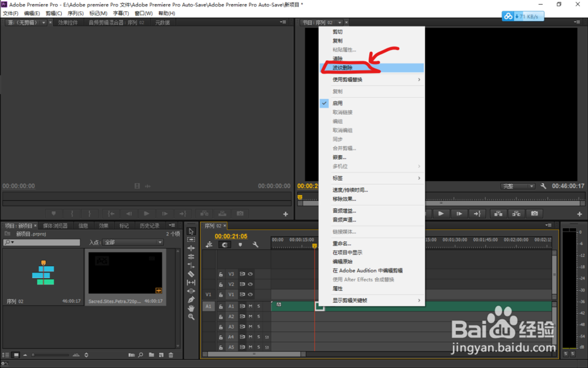Screen dimensions: 588x368
Task: Click the timeline wrench settings icon
Action: [x=255, y=245]
